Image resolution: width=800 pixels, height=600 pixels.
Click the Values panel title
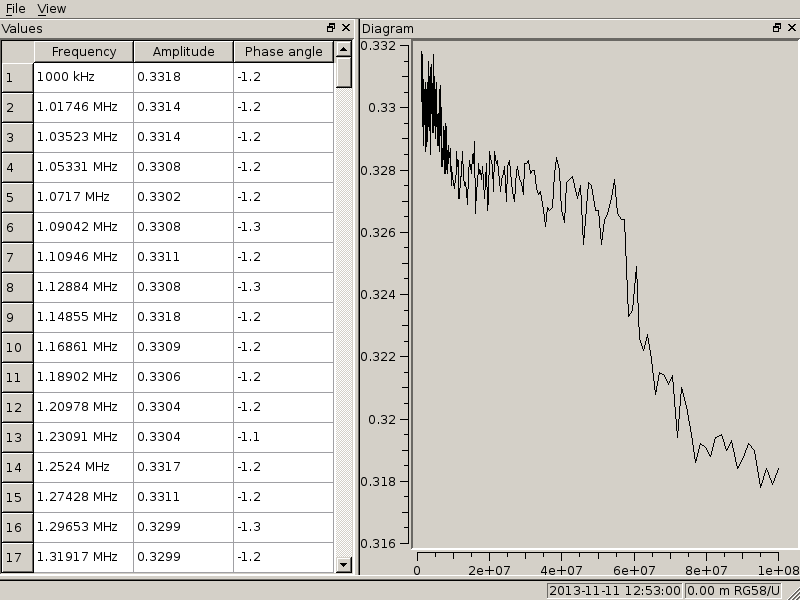(22, 29)
